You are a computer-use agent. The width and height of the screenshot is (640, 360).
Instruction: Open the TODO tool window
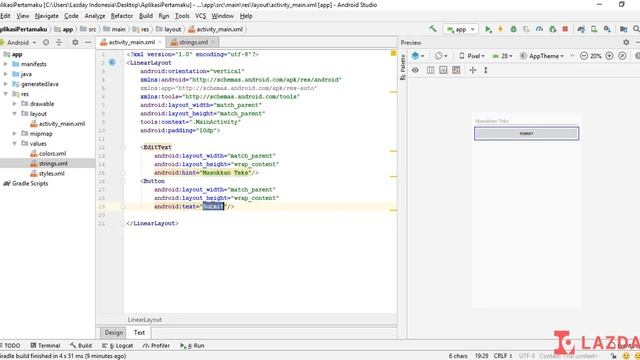click(x=11, y=345)
